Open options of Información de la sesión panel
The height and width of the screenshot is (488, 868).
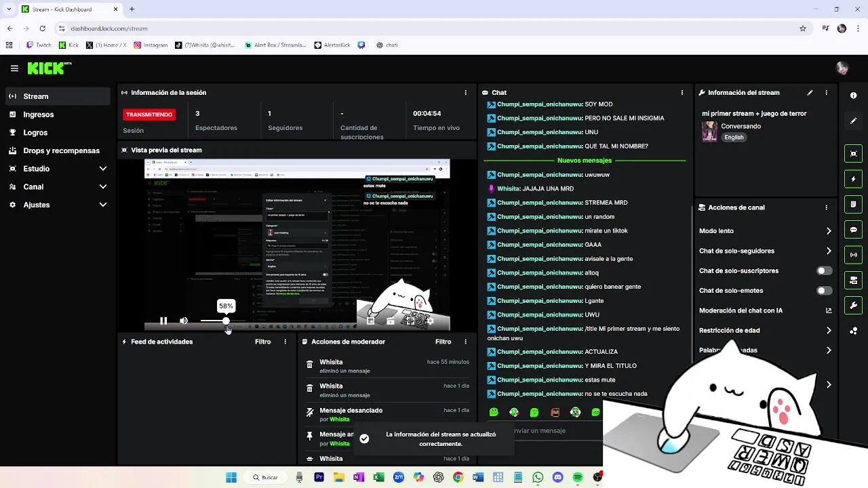coord(465,93)
